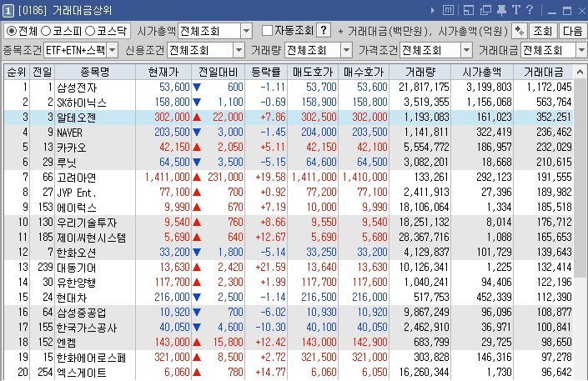
Task: Click up arrow indicator in 알테오젠 row
Action: click(x=197, y=118)
